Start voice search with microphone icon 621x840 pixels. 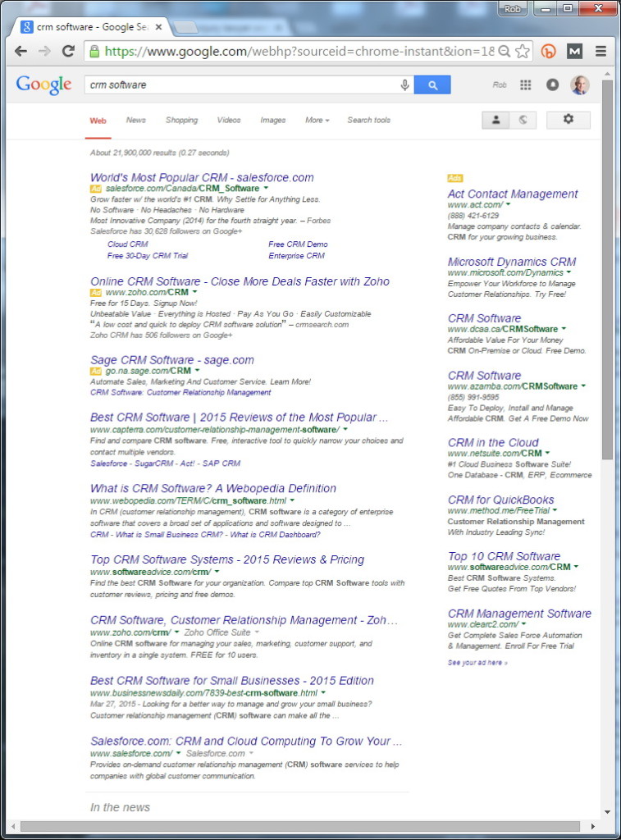pos(404,84)
